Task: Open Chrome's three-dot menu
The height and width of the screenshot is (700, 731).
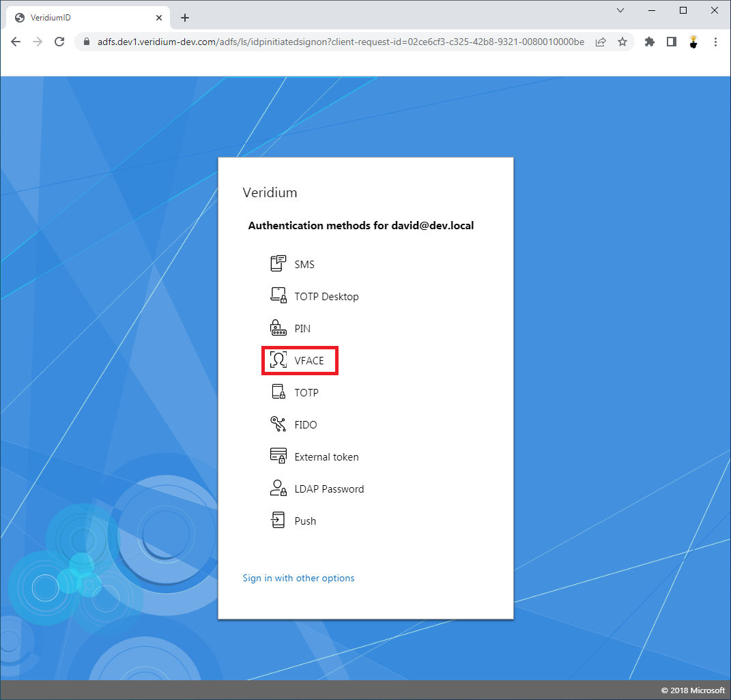Action: (x=715, y=42)
